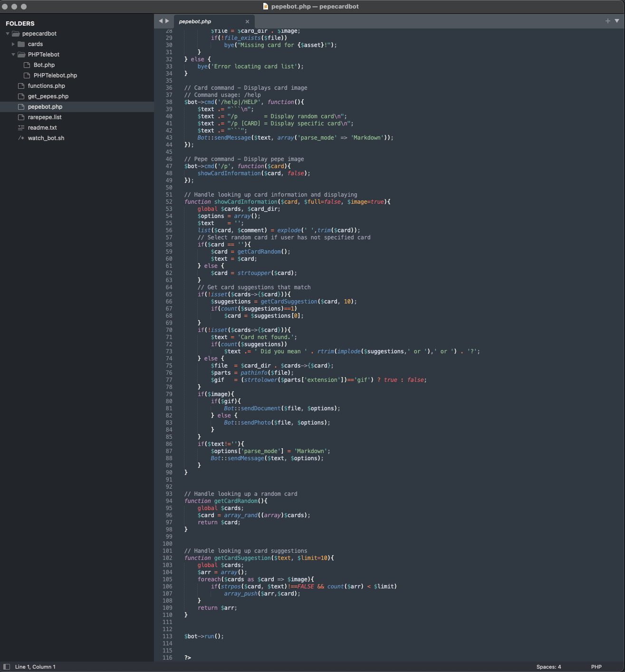Select the cards folder label
625x672 pixels.
click(x=35, y=44)
